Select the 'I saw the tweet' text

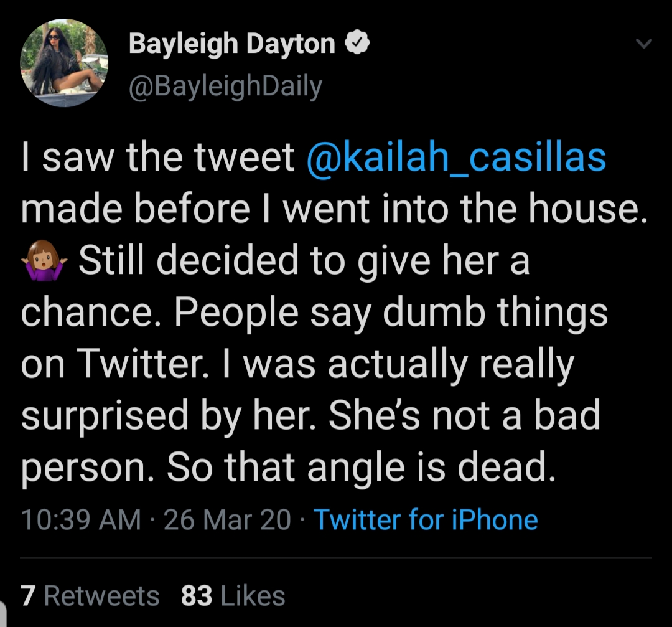click(x=157, y=156)
